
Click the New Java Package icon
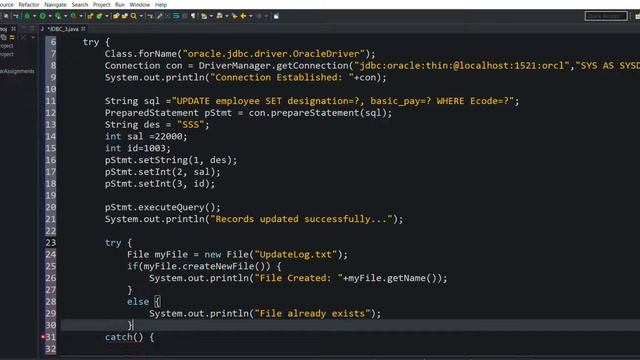point(99,16)
